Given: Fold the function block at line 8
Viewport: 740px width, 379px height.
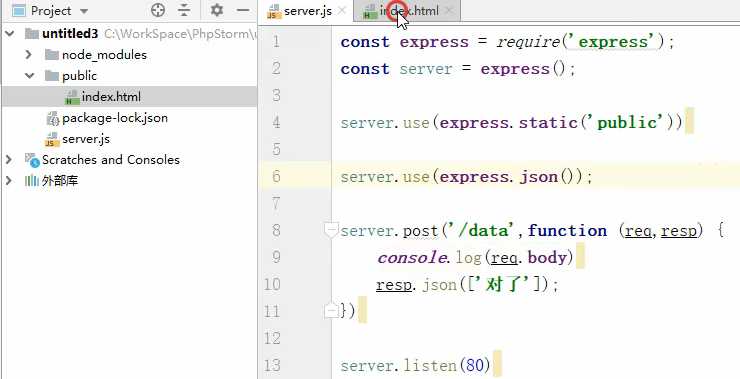Looking at the screenshot, I should tap(331, 231).
